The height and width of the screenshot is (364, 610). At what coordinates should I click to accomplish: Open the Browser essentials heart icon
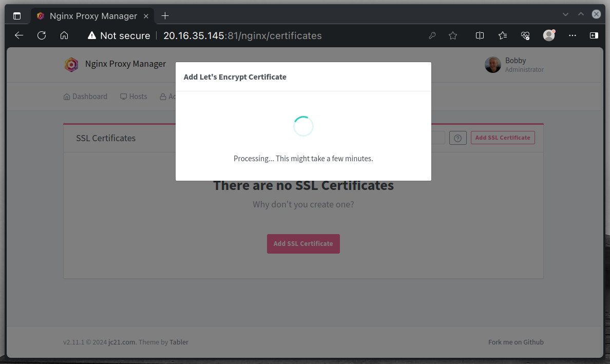(x=525, y=35)
